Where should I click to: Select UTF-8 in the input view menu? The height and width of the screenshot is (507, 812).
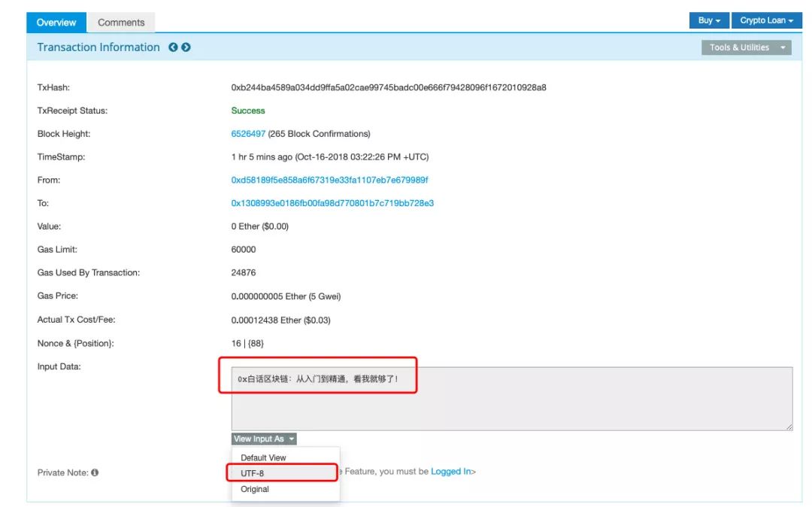pyautogui.click(x=253, y=473)
